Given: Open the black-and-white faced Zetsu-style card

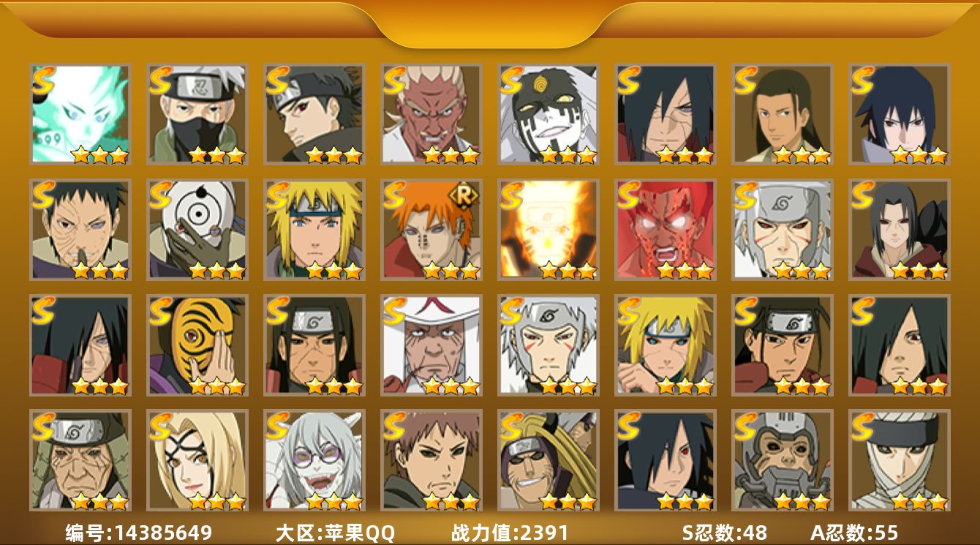Looking at the screenshot, I should (x=549, y=113).
